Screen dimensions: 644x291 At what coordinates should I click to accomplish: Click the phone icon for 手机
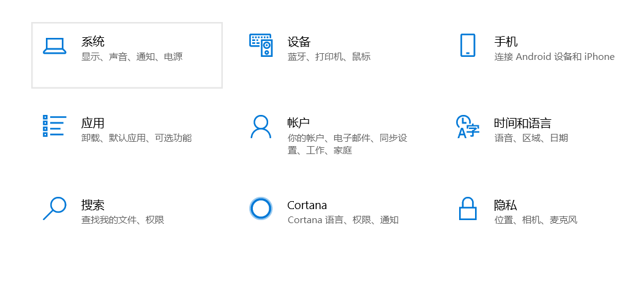(x=467, y=45)
